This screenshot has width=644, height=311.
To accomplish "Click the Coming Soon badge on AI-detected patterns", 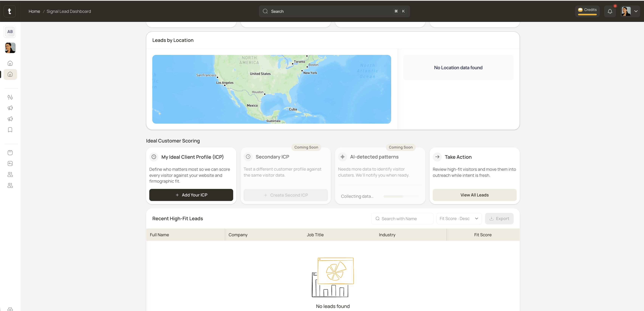I will click(401, 147).
